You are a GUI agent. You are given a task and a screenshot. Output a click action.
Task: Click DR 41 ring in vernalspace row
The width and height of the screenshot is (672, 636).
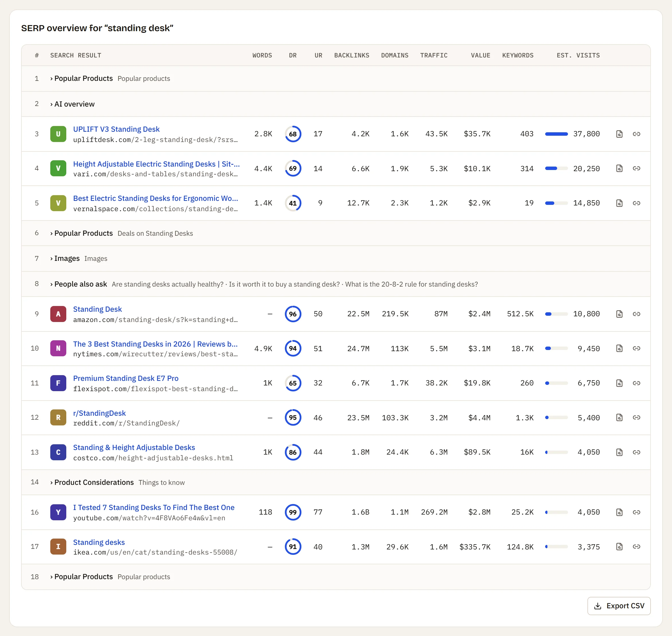[x=293, y=203]
